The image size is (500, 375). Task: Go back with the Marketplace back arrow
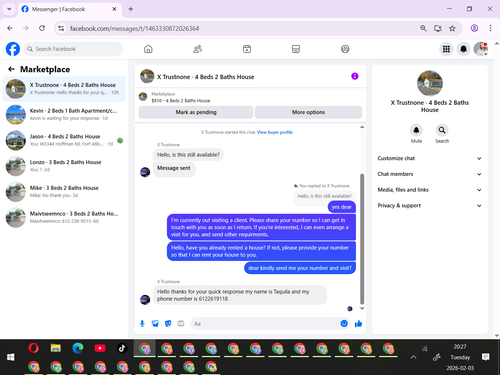(x=11, y=69)
